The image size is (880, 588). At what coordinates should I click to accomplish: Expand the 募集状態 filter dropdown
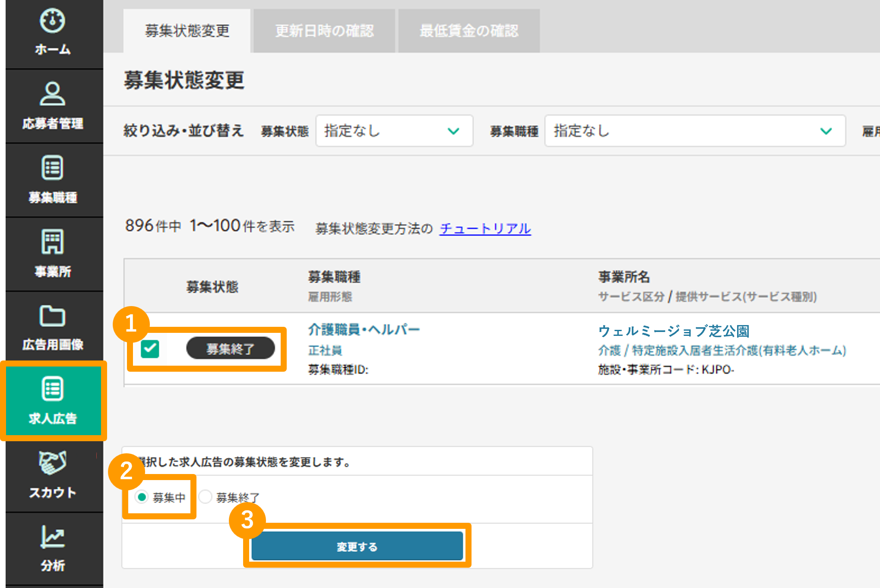click(x=394, y=131)
